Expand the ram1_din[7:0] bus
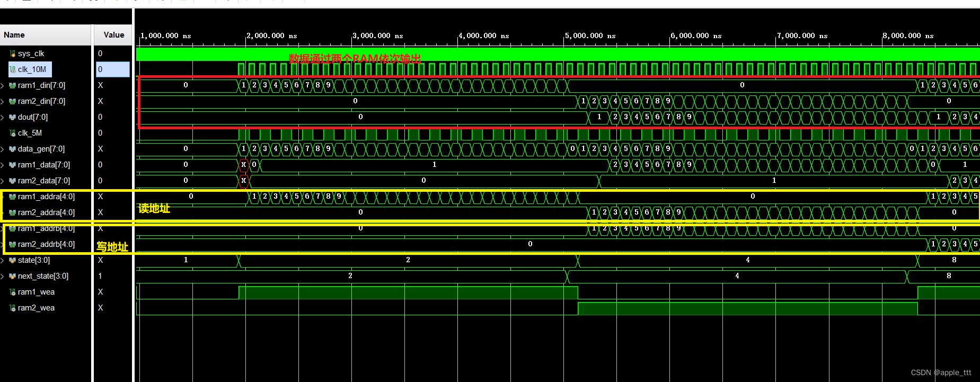This screenshot has width=980, height=382. coord(3,85)
